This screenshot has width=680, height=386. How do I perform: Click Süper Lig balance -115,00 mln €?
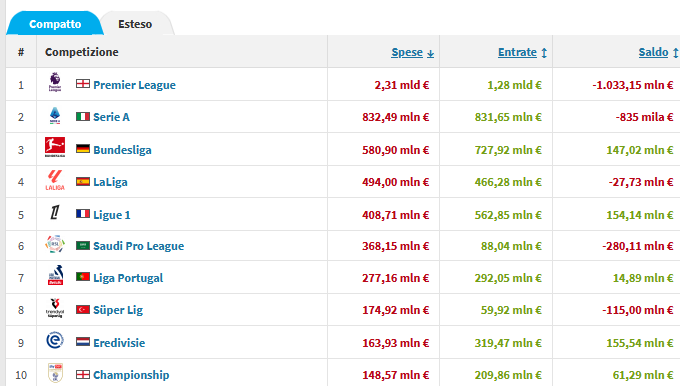click(x=638, y=310)
